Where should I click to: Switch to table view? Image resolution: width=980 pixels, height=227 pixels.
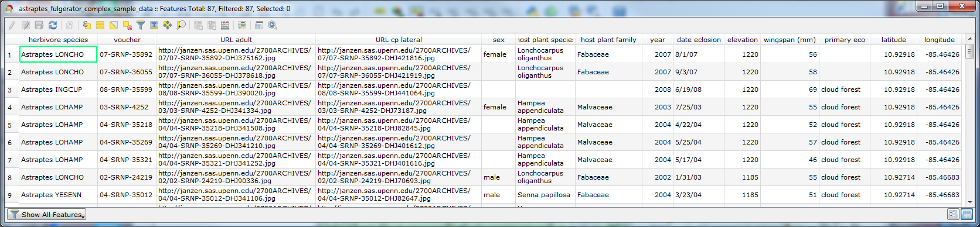point(967,215)
